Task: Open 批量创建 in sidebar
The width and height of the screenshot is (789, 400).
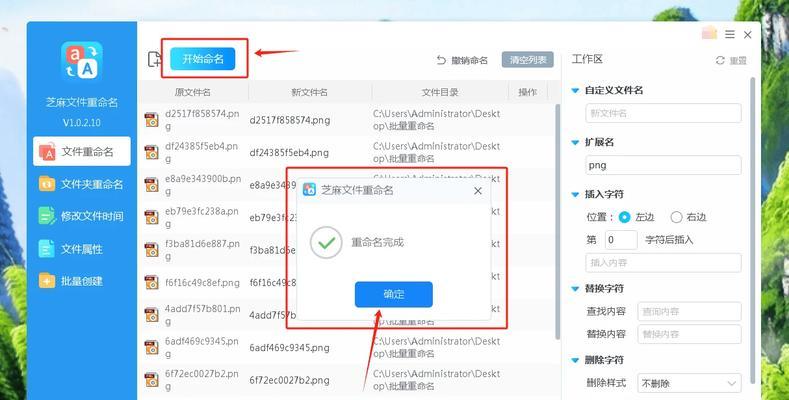Action: point(82,281)
